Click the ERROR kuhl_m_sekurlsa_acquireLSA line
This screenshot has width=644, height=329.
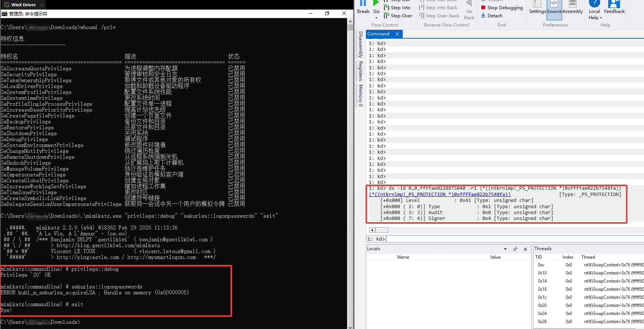pyautogui.click(x=95, y=293)
